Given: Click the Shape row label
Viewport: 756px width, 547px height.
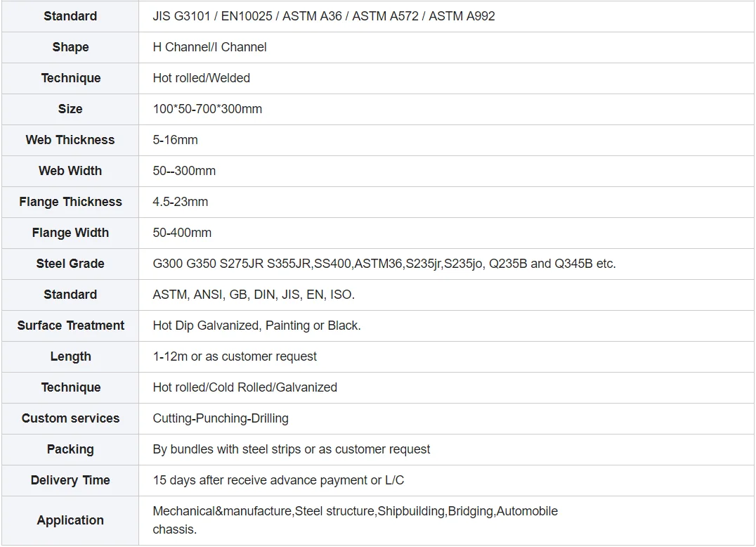Looking at the screenshot, I should pyautogui.click(x=70, y=47).
